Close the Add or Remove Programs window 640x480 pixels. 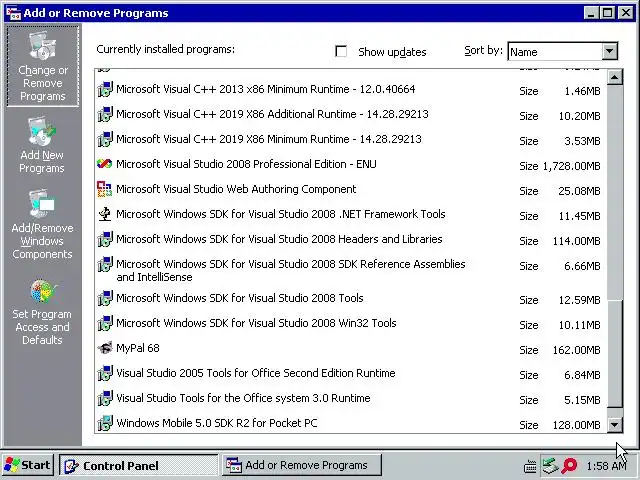[x=626, y=13]
